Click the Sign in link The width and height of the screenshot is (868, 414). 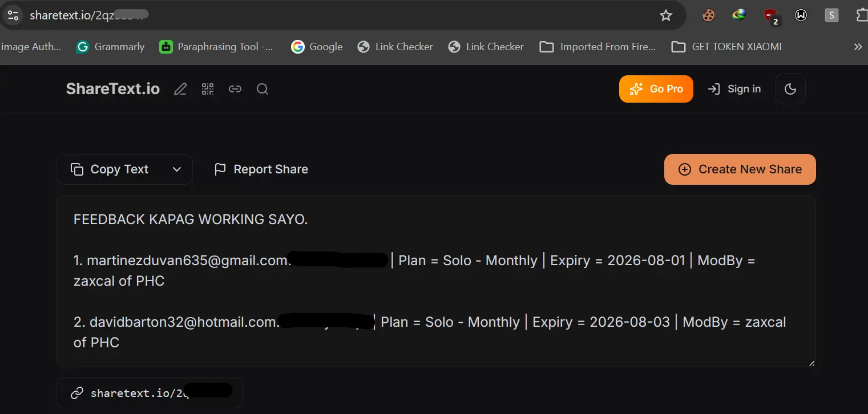click(734, 89)
